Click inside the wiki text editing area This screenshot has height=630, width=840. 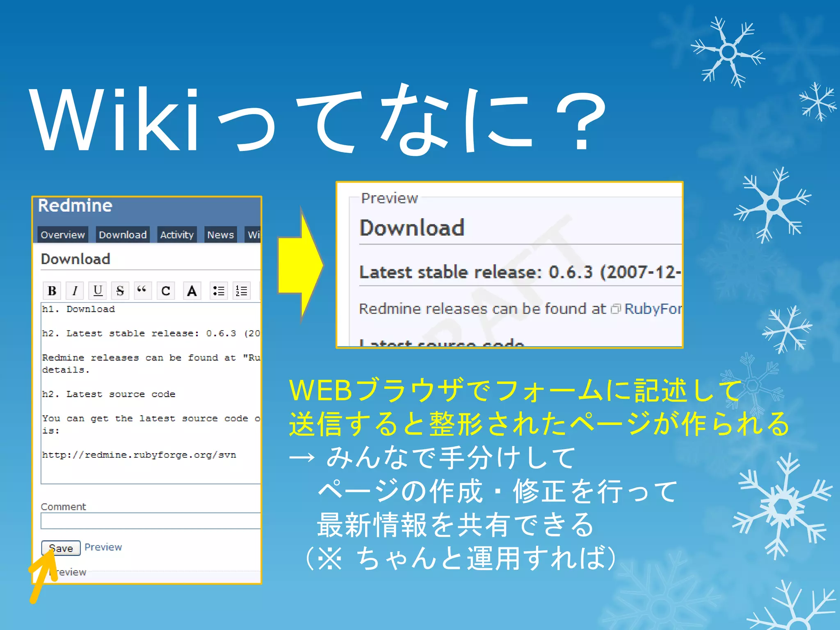coord(151,393)
